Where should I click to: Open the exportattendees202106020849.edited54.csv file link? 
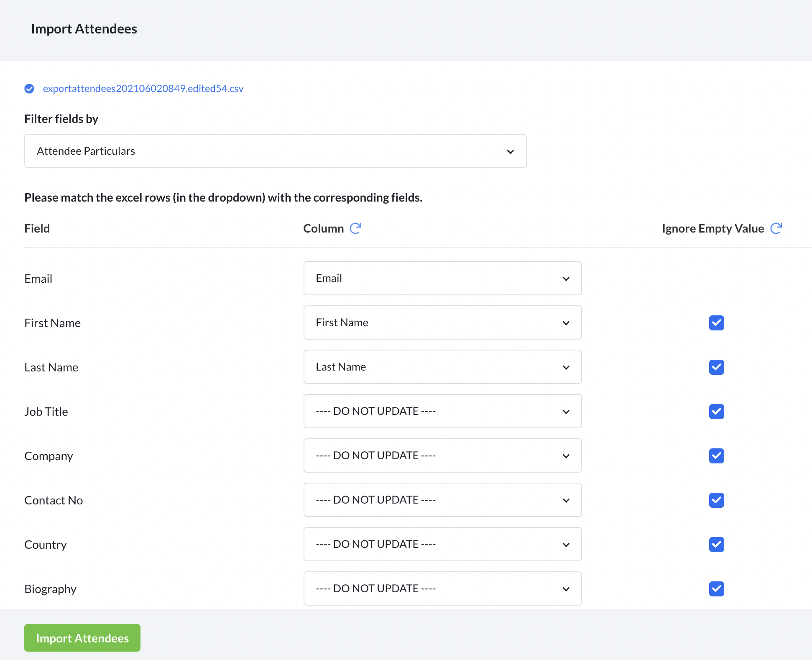click(x=143, y=89)
